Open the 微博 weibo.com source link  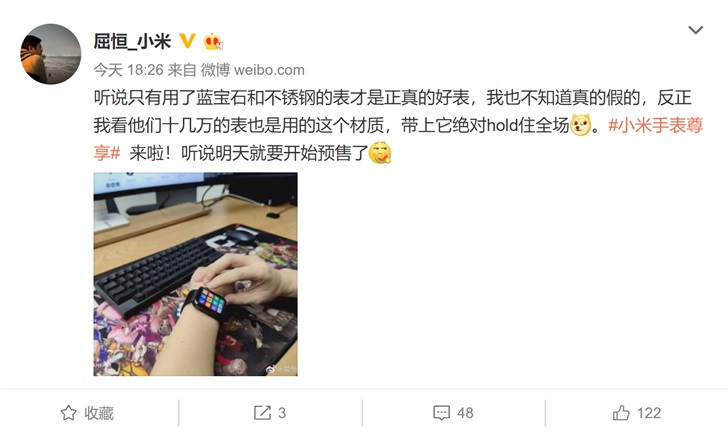pos(253,70)
